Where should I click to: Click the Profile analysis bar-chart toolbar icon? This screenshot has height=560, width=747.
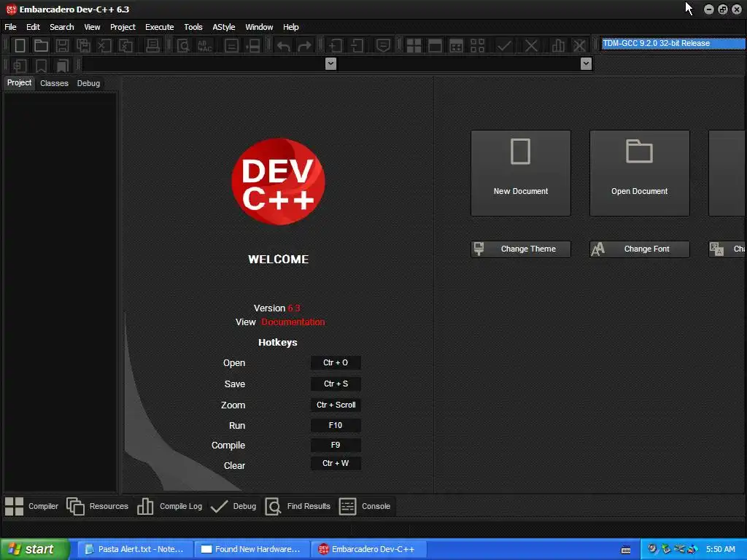pos(558,46)
